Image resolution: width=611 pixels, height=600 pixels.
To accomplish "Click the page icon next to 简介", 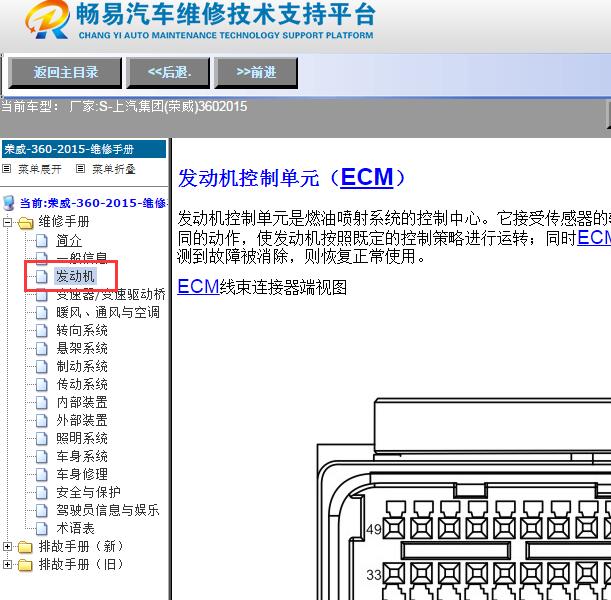I will [x=42, y=241].
